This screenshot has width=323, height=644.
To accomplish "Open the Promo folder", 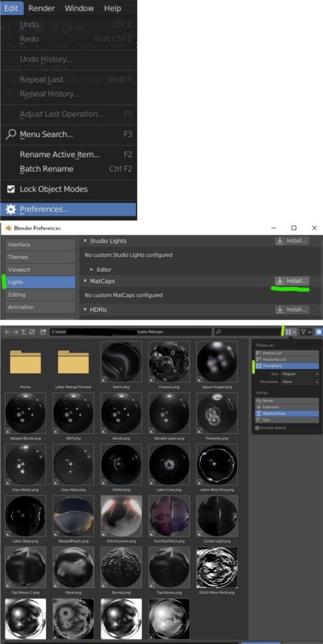I will tap(25, 364).
